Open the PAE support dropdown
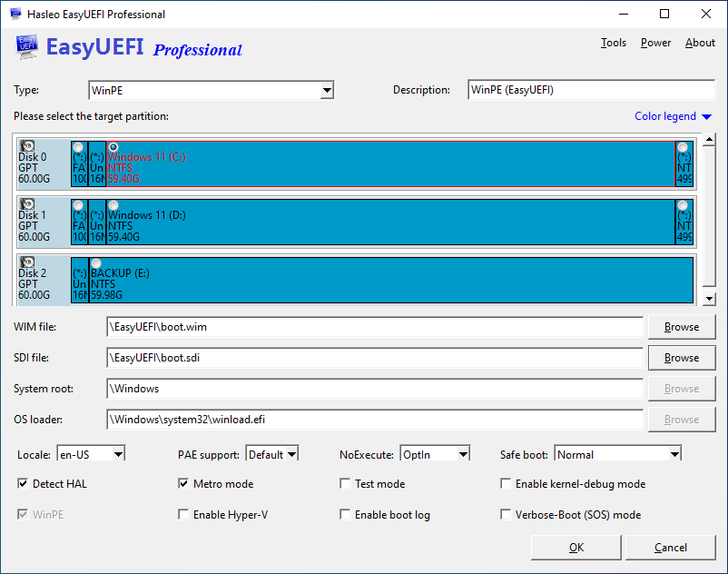728x574 pixels. 272,454
